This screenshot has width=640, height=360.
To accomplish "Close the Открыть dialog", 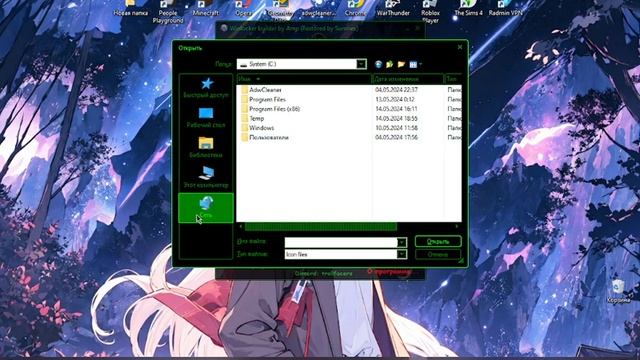I will click(x=460, y=47).
